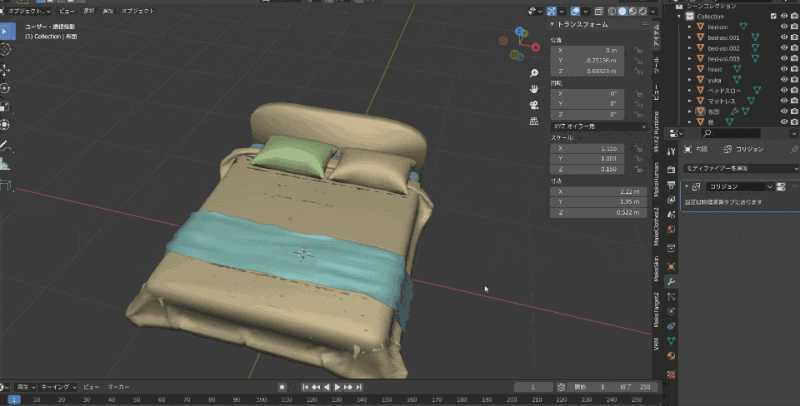Jump to timeline start frame
The width and height of the screenshot is (800, 406).
[305, 387]
